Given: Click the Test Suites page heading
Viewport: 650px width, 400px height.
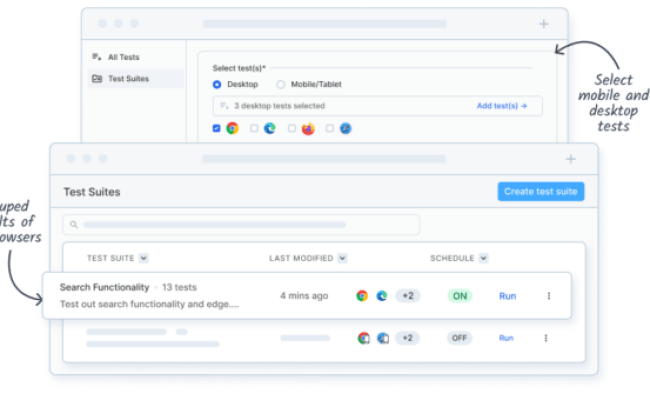Looking at the screenshot, I should pyautogui.click(x=92, y=192).
